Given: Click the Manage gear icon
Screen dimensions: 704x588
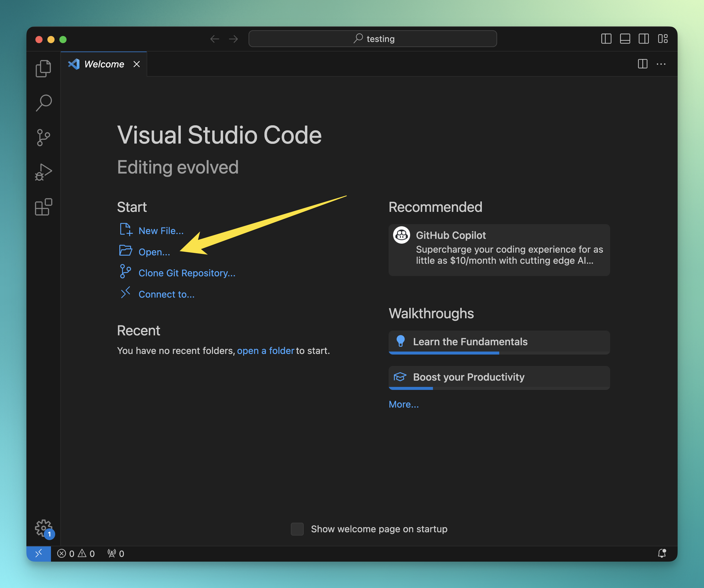Looking at the screenshot, I should point(43,528).
